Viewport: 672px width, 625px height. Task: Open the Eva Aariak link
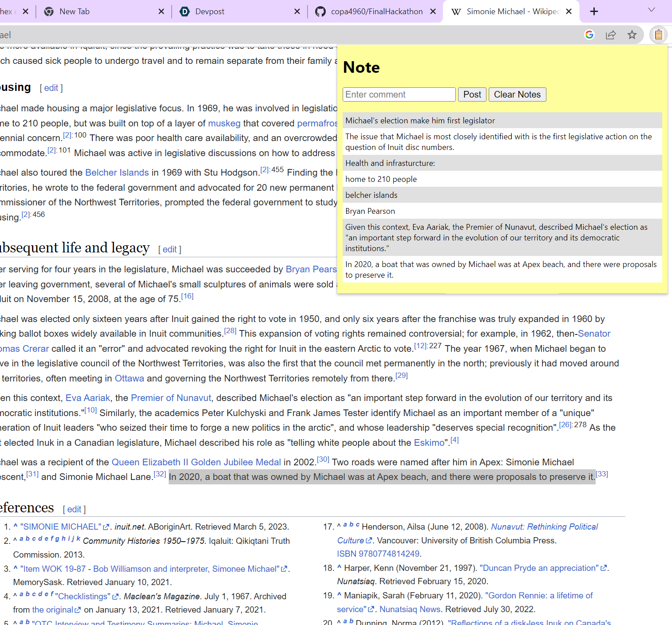click(x=87, y=398)
